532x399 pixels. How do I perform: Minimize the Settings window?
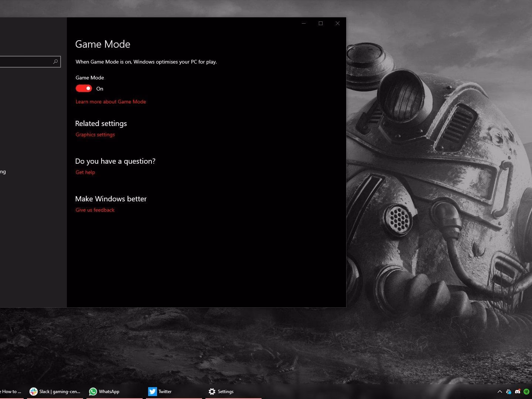304,23
